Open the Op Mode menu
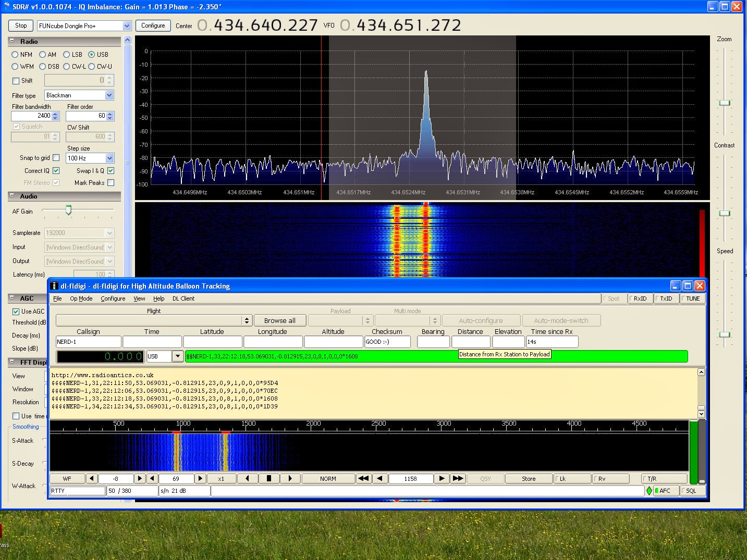 point(81,298)
